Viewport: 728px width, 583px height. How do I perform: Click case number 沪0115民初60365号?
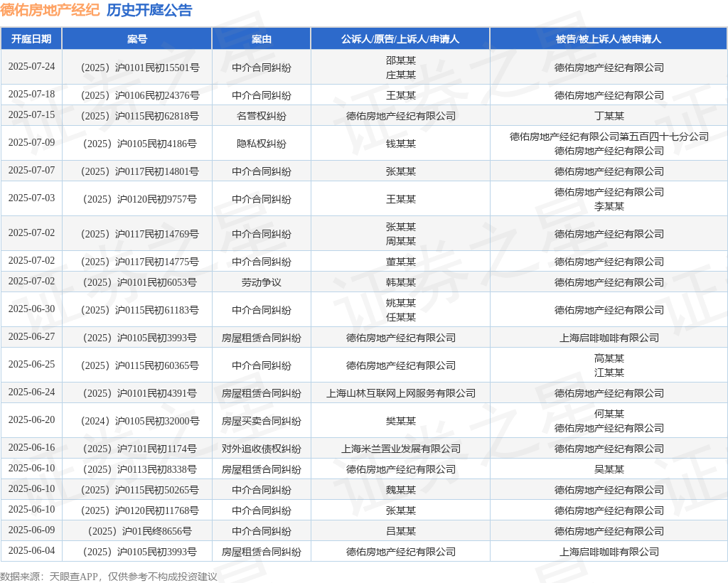point(140,366)
